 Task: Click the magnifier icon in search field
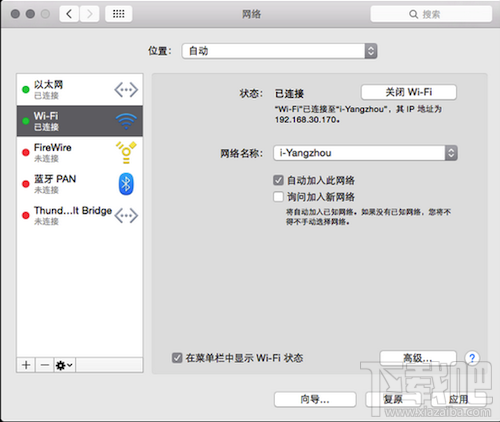[413, 14]
